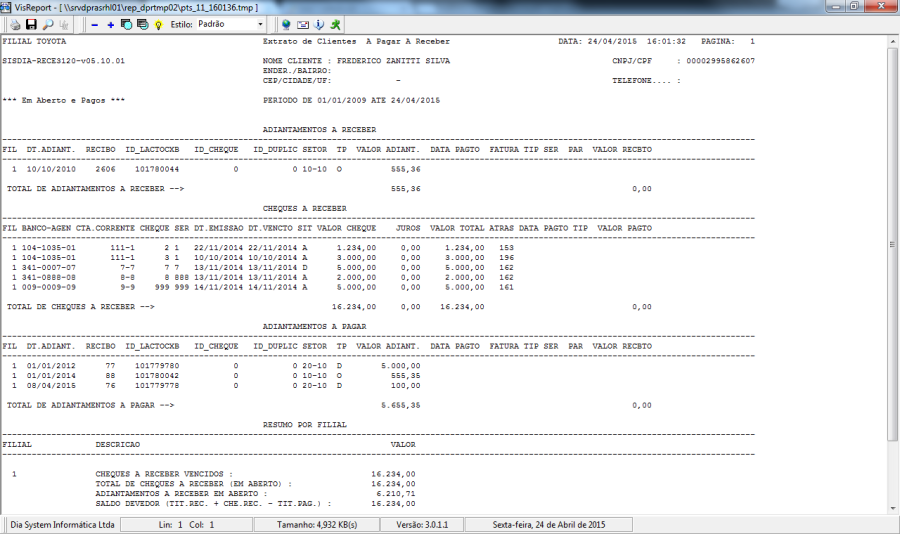Click client name FREDERICO ZANITTI SILVA

point(393,61)
